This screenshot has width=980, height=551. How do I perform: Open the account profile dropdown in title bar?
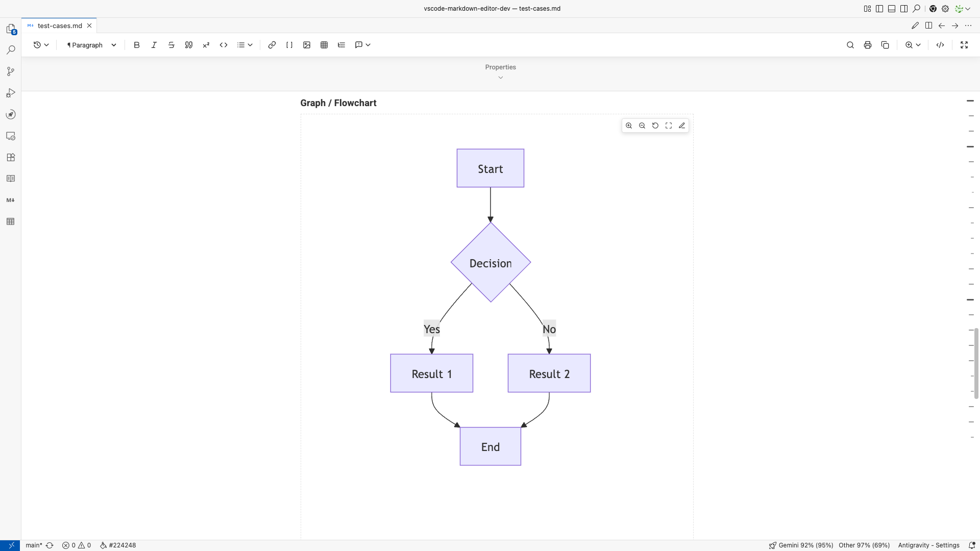point(962,9)
